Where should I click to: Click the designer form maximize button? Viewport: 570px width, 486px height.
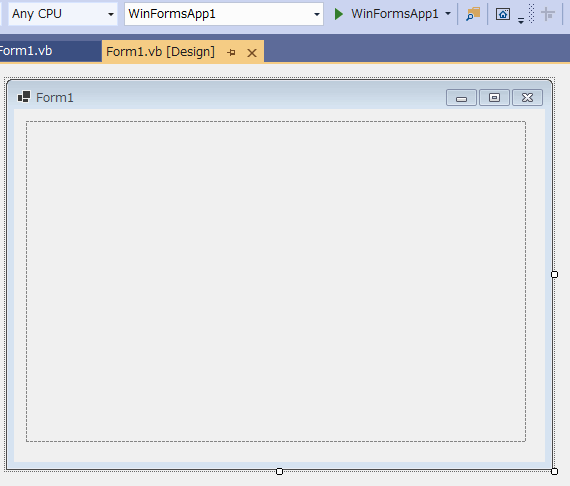494,98
